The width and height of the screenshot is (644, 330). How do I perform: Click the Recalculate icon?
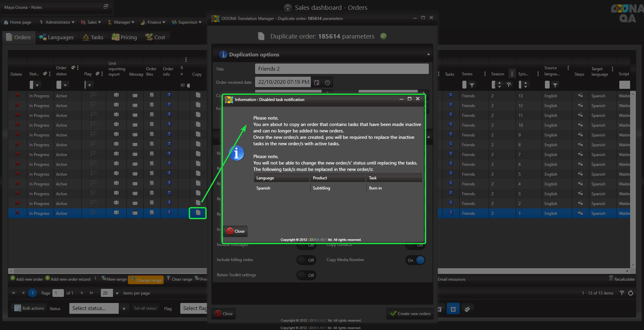611,278
